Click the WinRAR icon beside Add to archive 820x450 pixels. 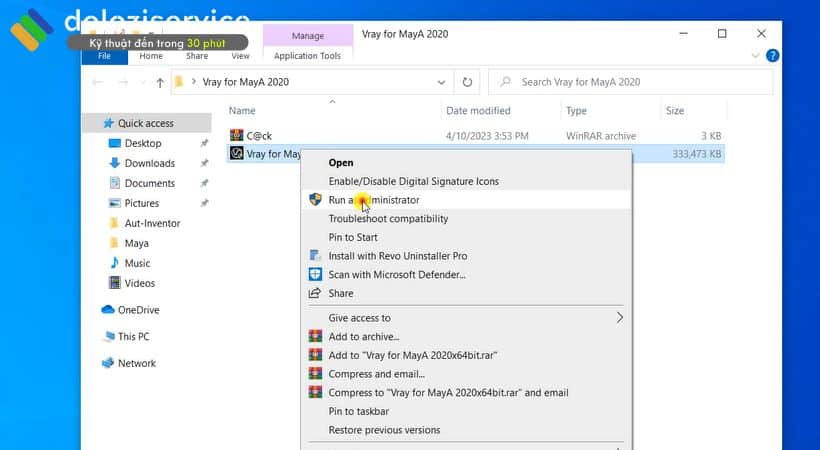316,337
